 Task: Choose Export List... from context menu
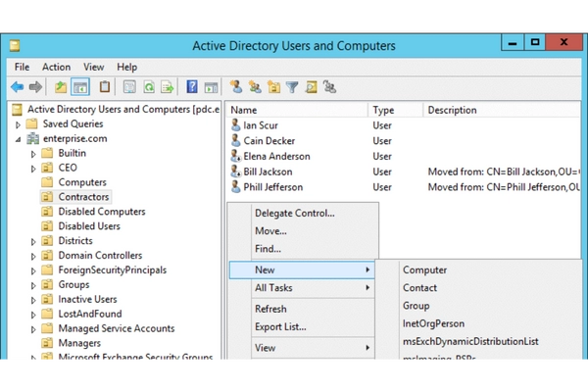click(302, 326)
